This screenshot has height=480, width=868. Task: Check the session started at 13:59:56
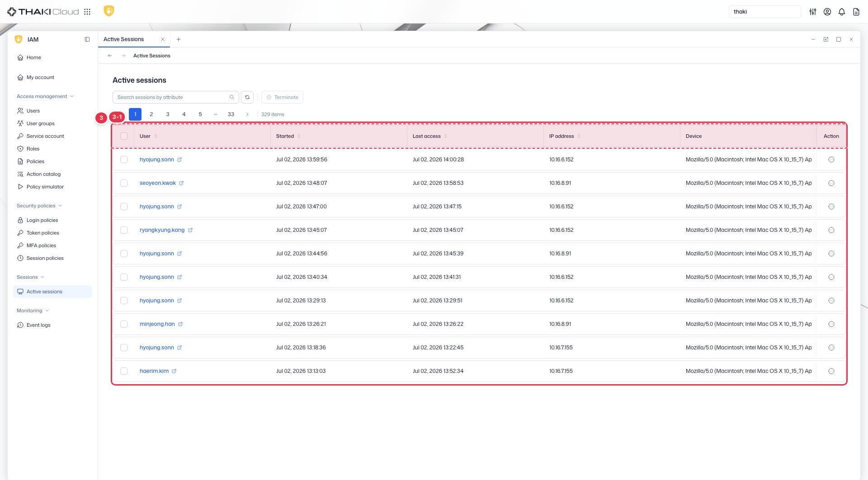(x=124, y=160)
